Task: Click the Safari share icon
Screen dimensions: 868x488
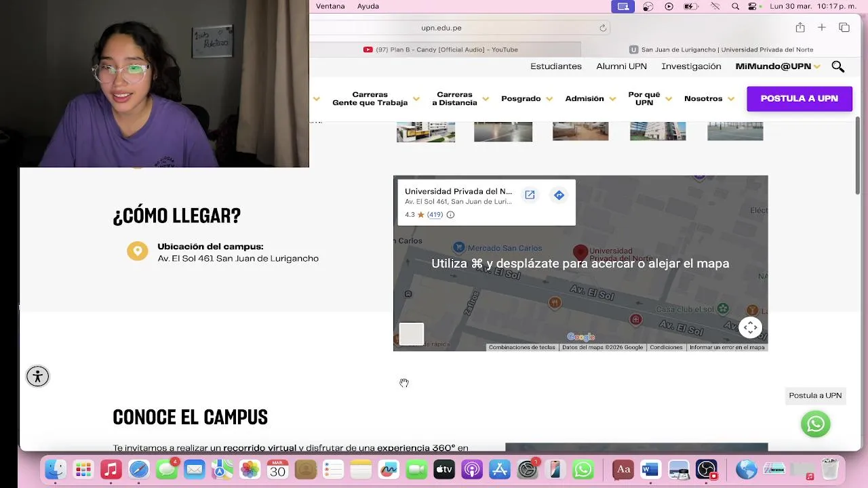Action: click(x=800, y=28)
